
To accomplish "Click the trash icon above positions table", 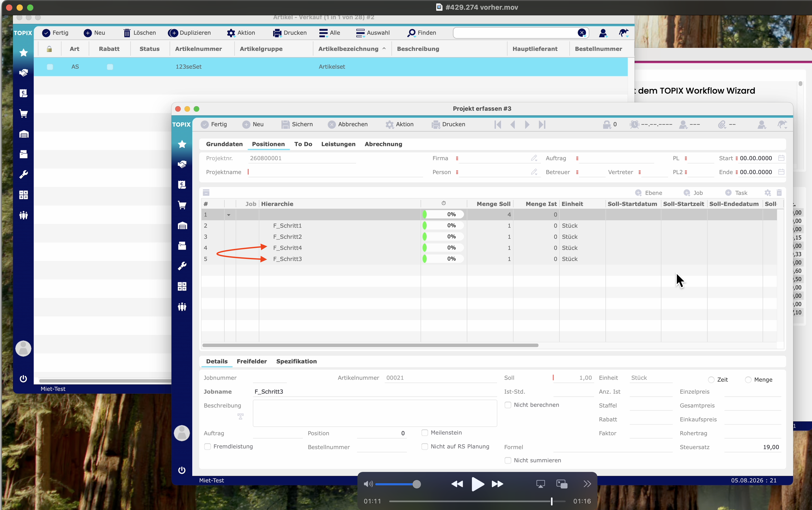I will [x=779, y=192].
